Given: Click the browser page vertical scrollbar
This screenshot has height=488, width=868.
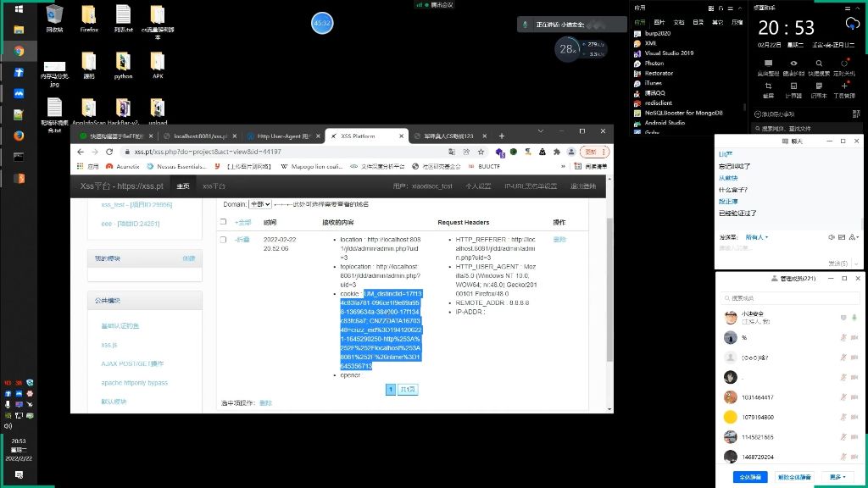Looking at the screenshot, I should point(609,290).
